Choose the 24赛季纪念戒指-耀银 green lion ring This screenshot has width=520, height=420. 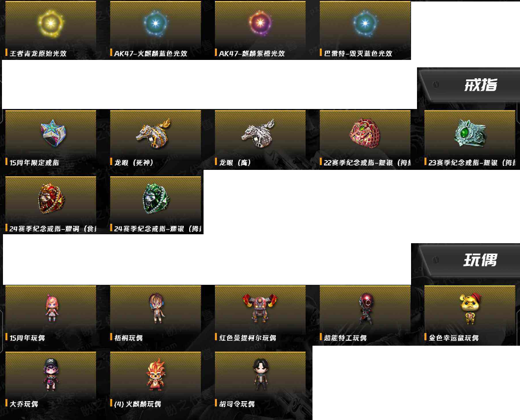point(156,199)
